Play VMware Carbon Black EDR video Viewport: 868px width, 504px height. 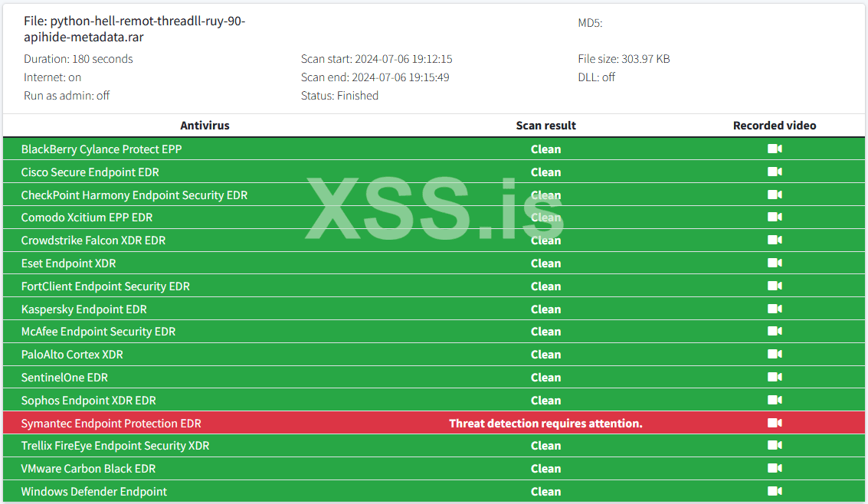(775, 469)
